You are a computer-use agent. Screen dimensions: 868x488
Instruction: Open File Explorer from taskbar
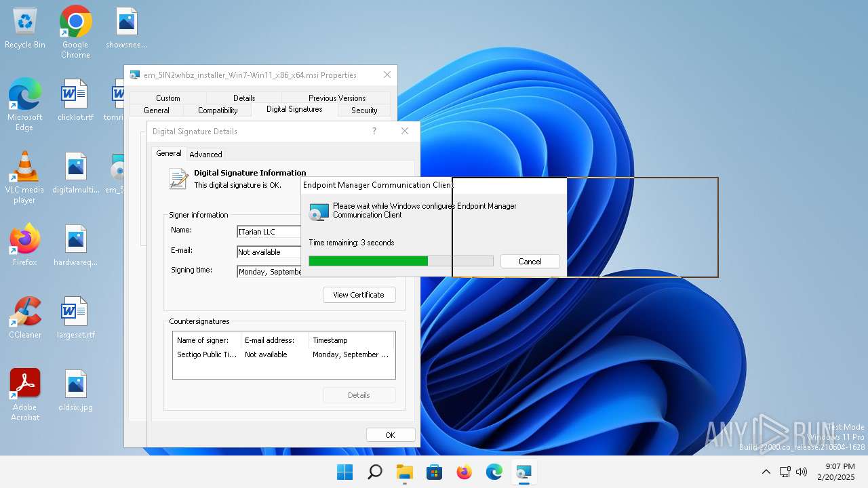pos(405,472)
